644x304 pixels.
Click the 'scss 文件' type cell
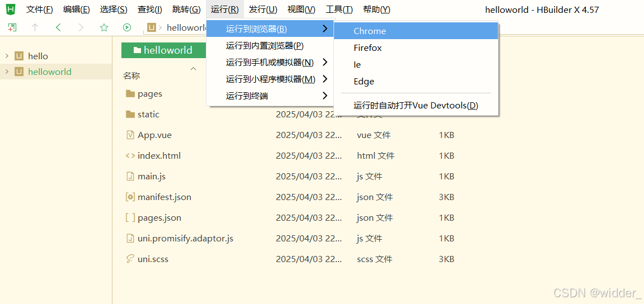click(374, 259)
